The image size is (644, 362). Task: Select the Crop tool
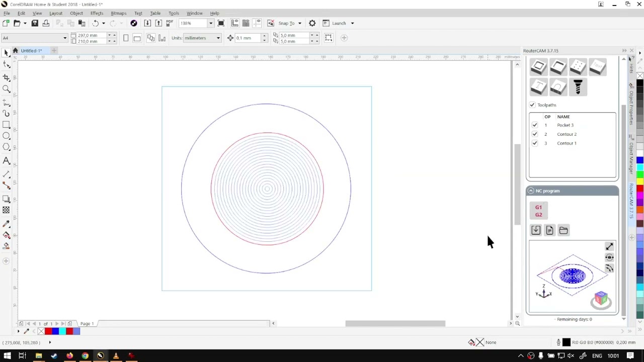pyautogui.click(x=6, y=77)
